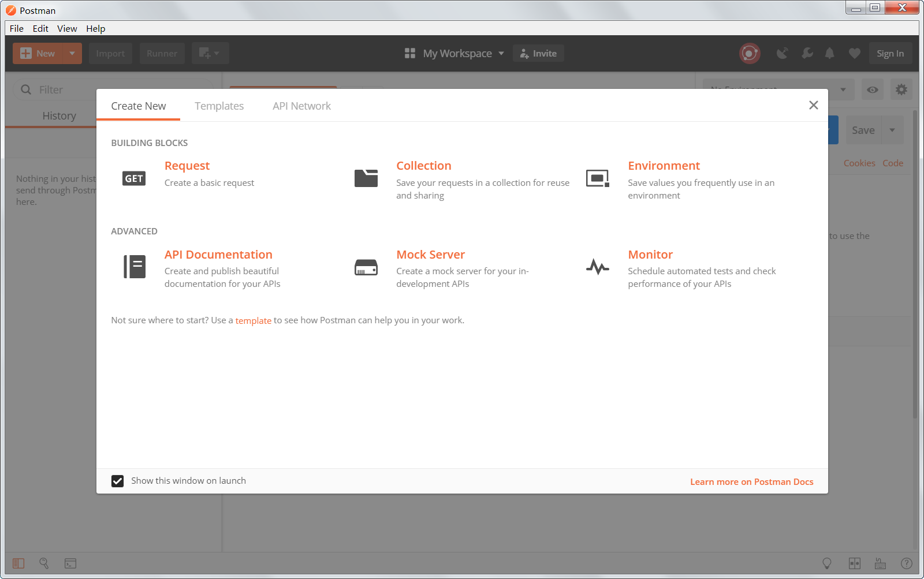Image resolution: width=924 pixels, height=579 pixels.
Task: Click the Environment icon
Action: 598,178
